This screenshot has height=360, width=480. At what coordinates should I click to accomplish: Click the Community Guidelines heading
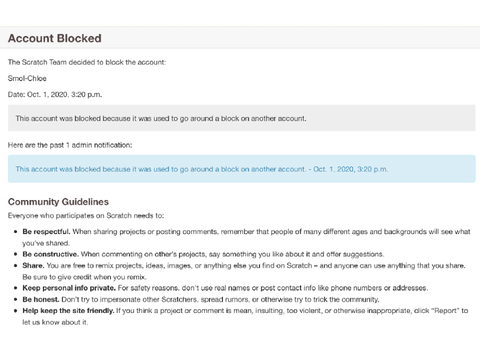click(x=58, y=202)
